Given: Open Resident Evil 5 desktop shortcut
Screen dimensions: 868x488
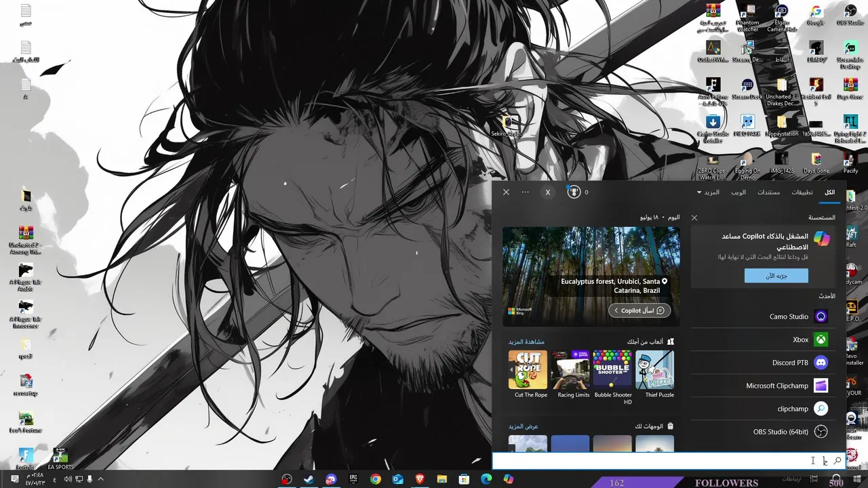Looking at the screenshot, I should (x=816, y=92).
